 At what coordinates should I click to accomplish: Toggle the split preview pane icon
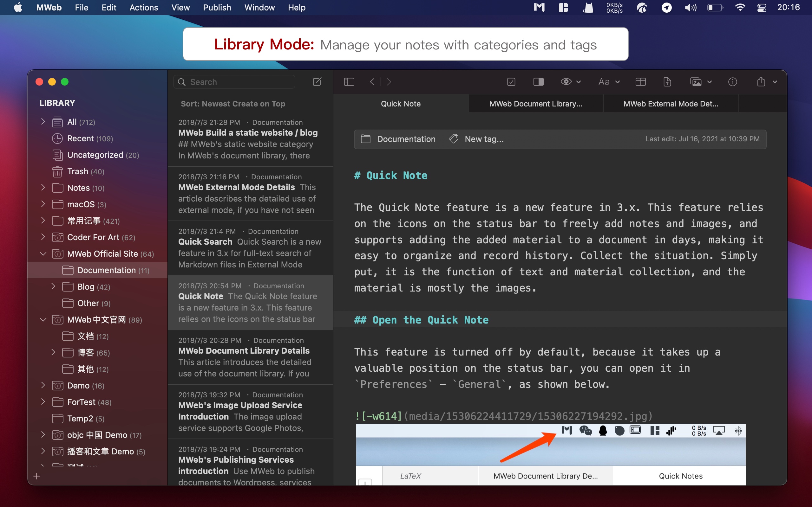[x=538, y=82]
